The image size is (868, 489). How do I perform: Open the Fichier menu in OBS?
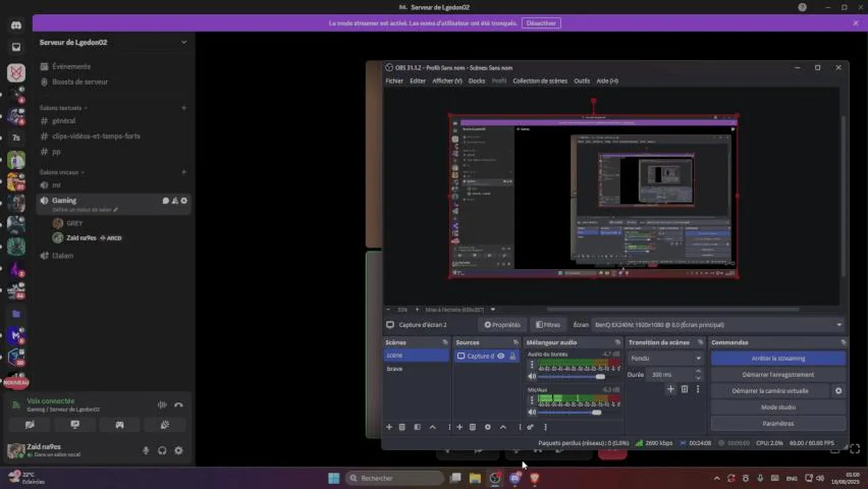(395, 81)
